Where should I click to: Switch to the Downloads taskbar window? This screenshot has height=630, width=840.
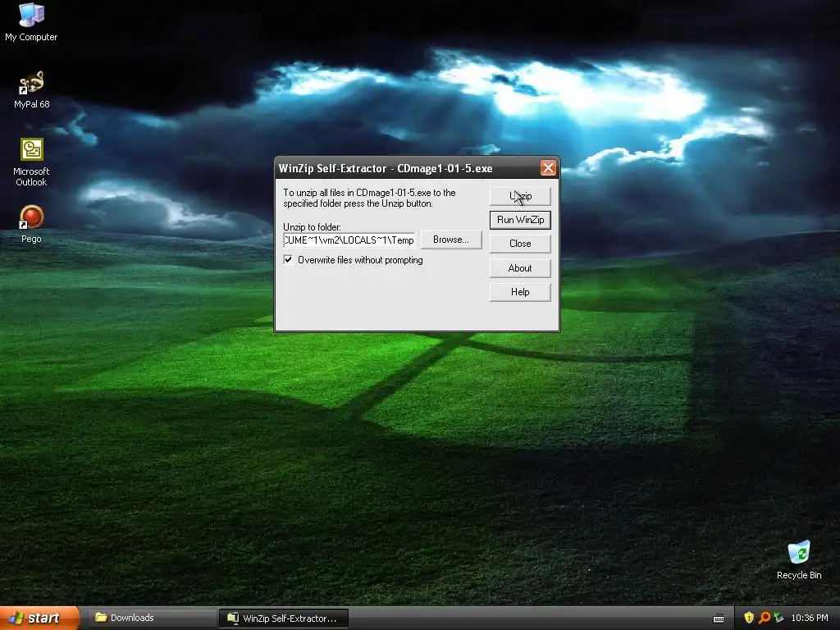[x=151, y=618]
